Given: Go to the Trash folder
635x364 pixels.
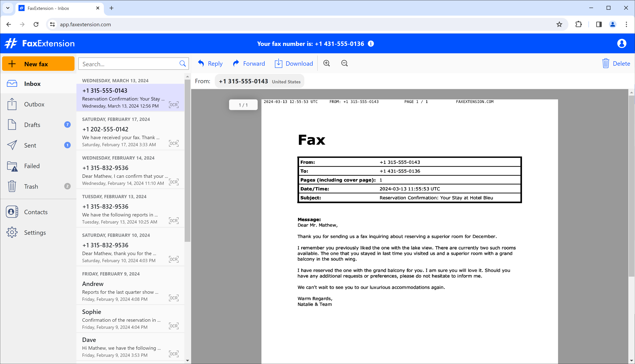Looking at the screenshot, I should coord(31,187).
